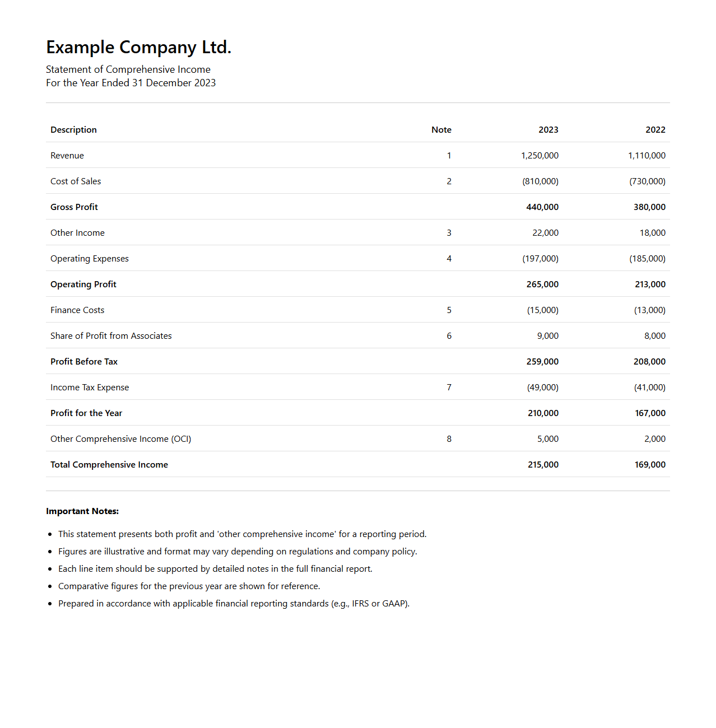Click the 2022 column header
This screenshot has width=716, height=728.
pos(655,130)
